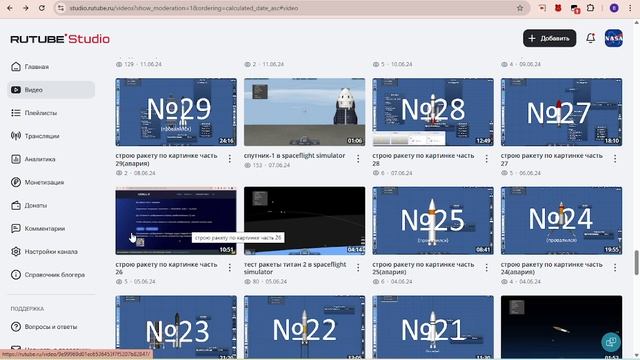Image resolution: width=640 pixels, height=360 pixels.
Task: Click the browser back arrow
Action: pos(10,8)
